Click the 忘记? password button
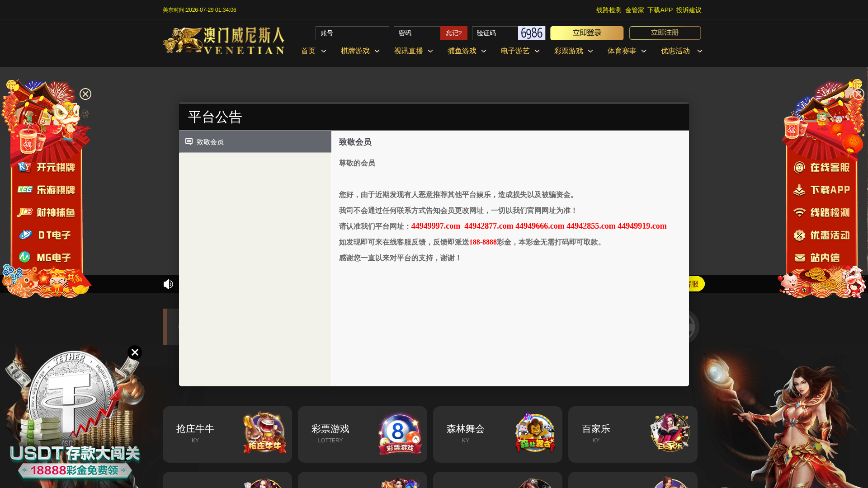This screenshot has height=488, width=868. click(x=454, y=33)
